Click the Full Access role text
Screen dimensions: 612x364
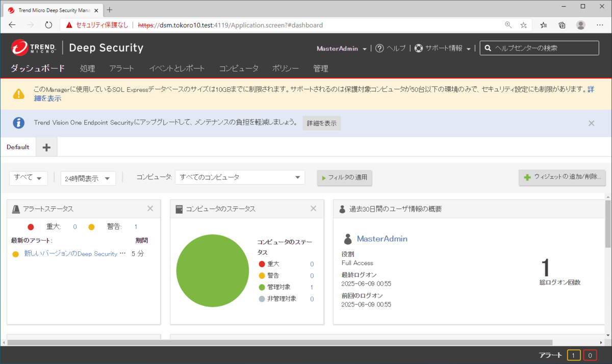(x=358, y=263)
